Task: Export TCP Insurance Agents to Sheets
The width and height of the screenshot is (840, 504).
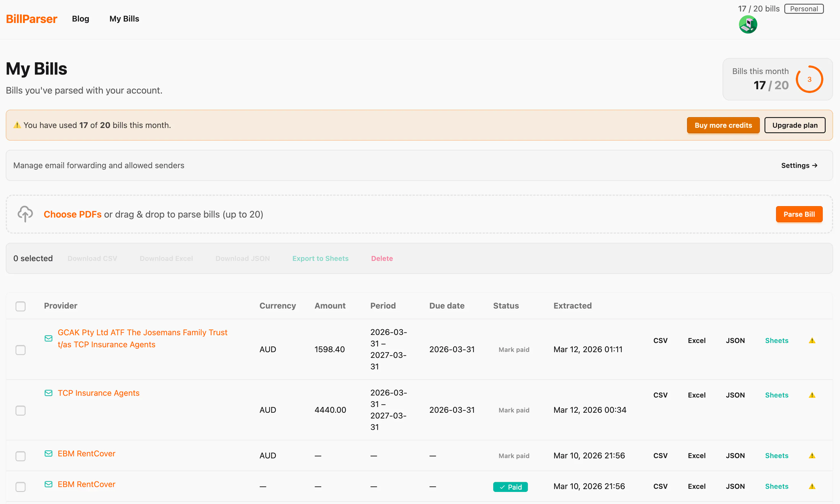Action: (777, 395)
